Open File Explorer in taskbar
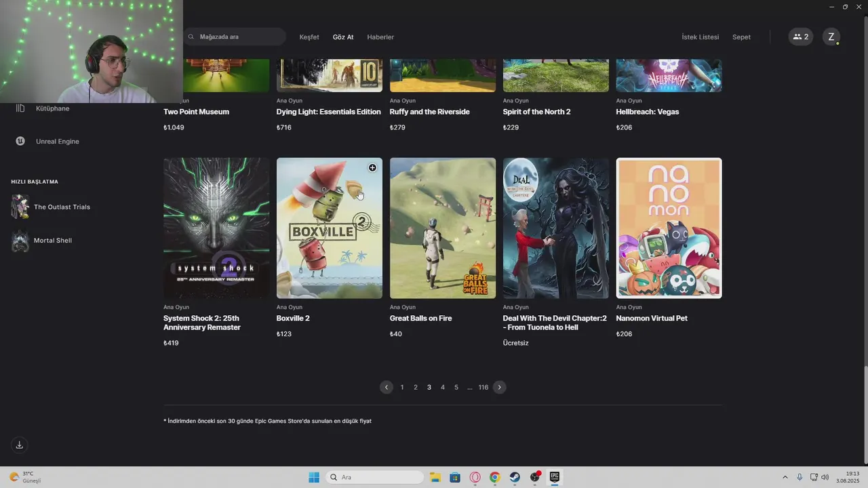This screenshot has width=868, height=488. [435, 477]
